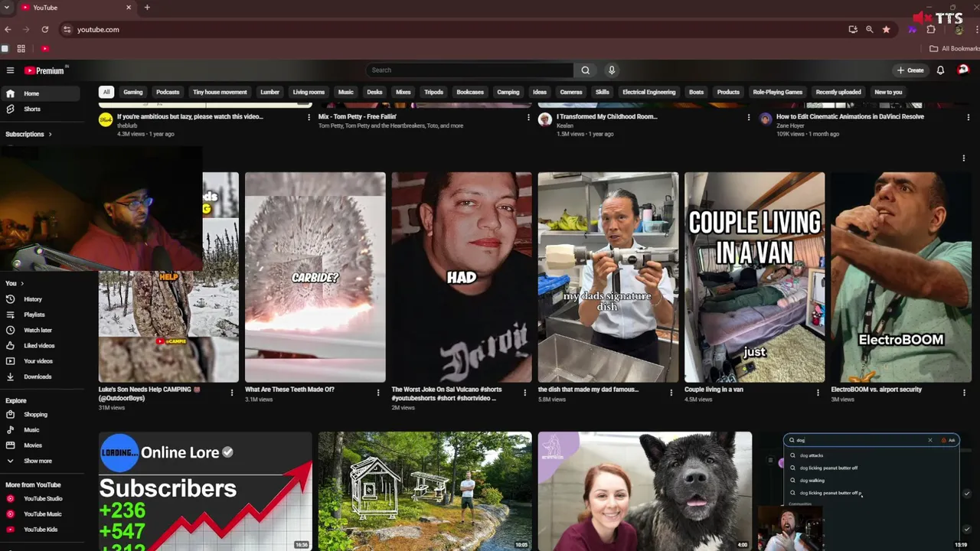Select the Recently uploaded chip

[838, 92]
